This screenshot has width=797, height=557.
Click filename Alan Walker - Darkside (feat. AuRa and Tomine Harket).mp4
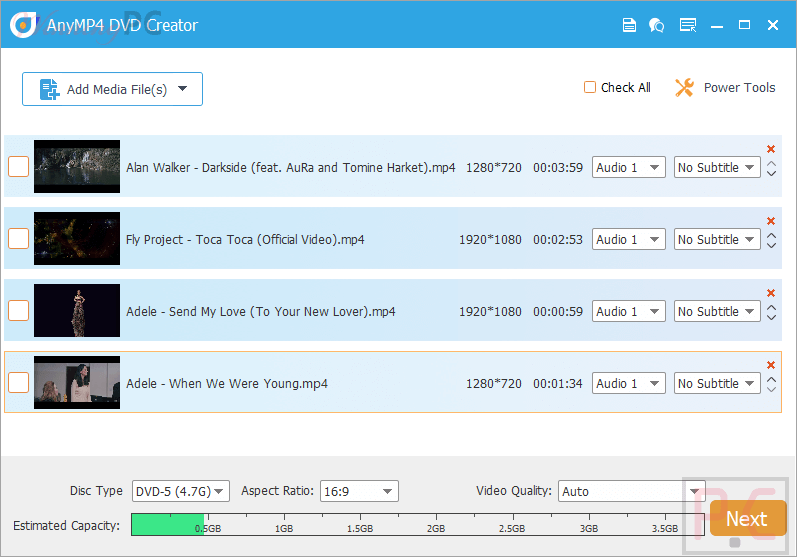click(x=290, y=168)
